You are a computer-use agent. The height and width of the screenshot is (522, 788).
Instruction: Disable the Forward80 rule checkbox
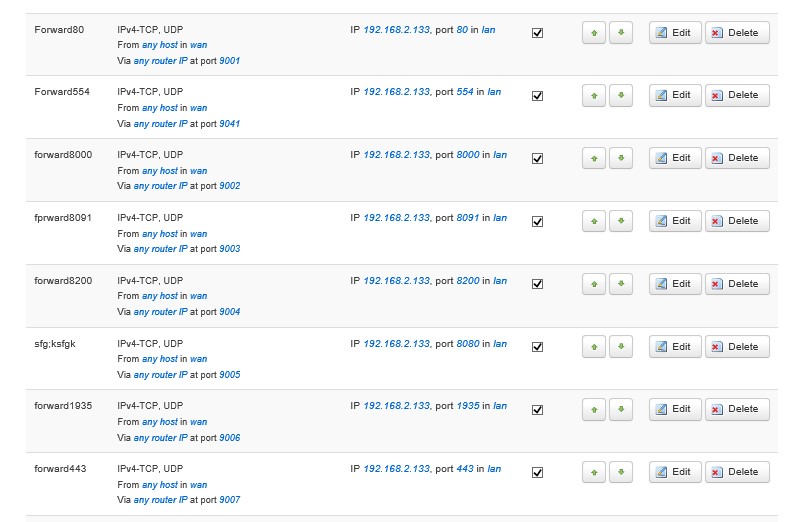click(537, 33)
